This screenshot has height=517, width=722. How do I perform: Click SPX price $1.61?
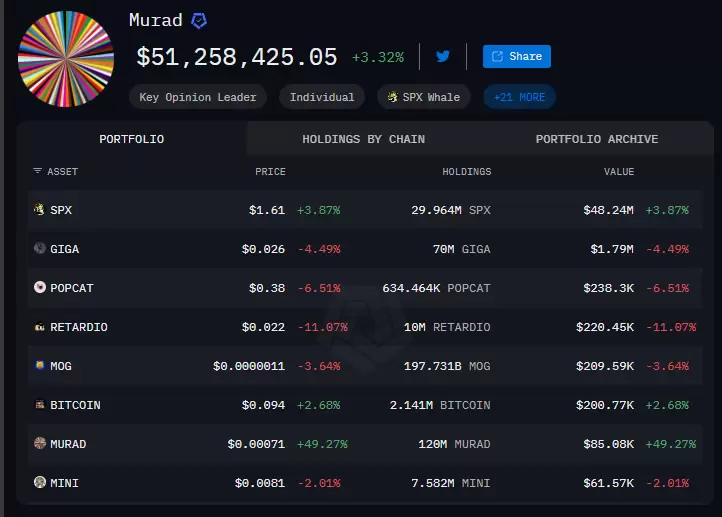click(x=267, y=210)
